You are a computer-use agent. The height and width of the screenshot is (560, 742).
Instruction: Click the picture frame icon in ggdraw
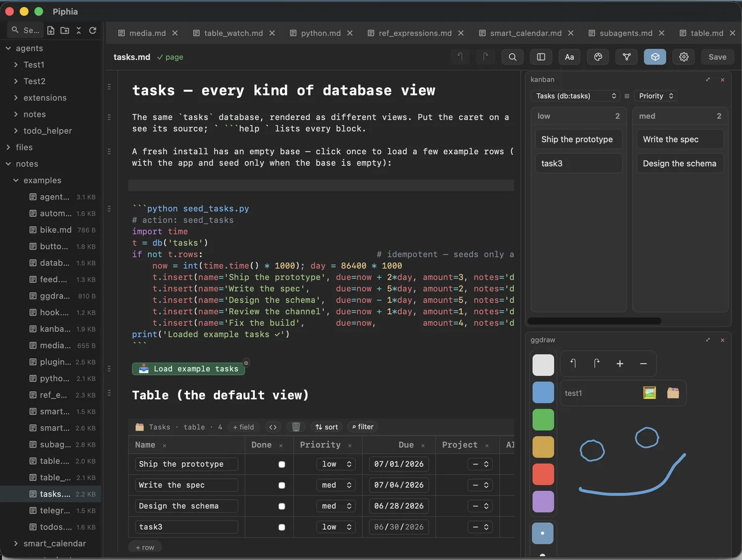(649, 393)
